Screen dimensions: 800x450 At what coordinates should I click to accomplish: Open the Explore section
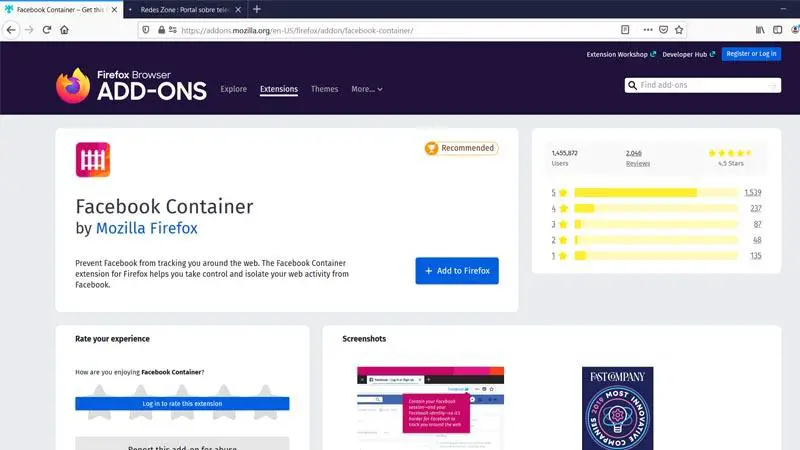(x=234, y=89)
